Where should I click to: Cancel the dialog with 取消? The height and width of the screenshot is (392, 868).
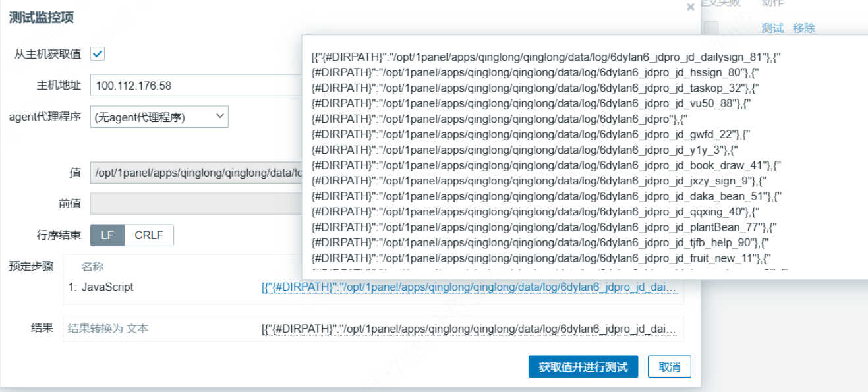click(x=669, y=367)
